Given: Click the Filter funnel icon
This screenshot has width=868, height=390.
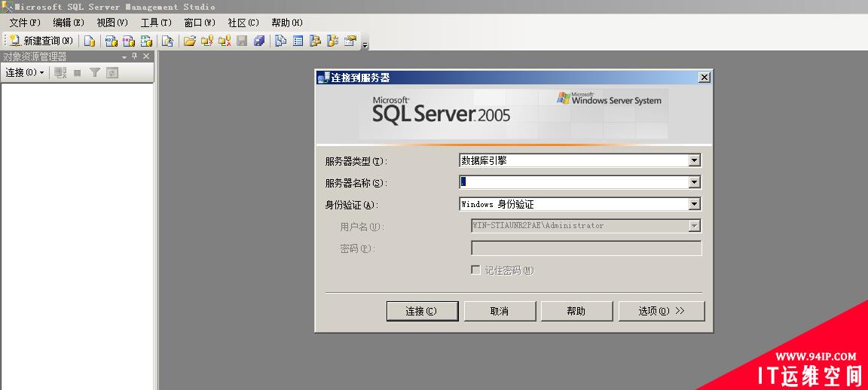Looking at the screenshot, I should click(95, 72).
